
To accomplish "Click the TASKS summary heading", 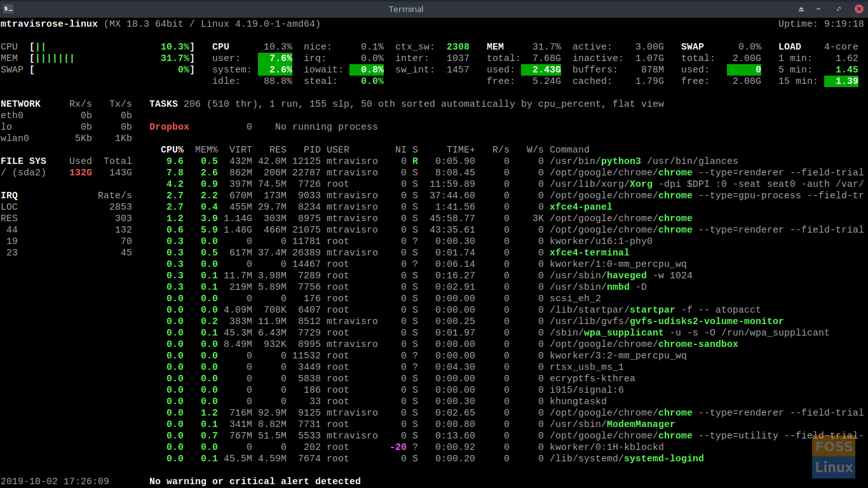I will (163, 104).
